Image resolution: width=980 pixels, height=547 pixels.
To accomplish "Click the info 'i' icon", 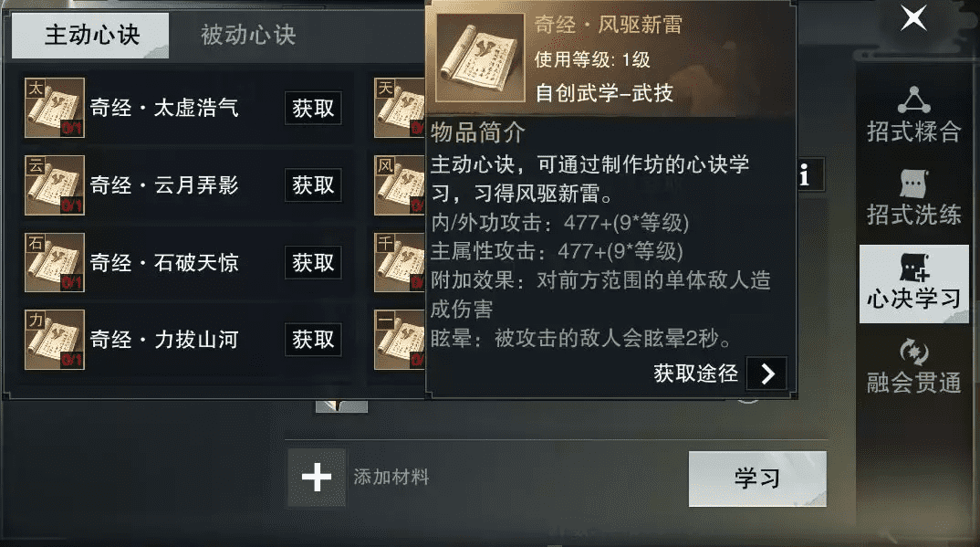I will coord(808,174).
